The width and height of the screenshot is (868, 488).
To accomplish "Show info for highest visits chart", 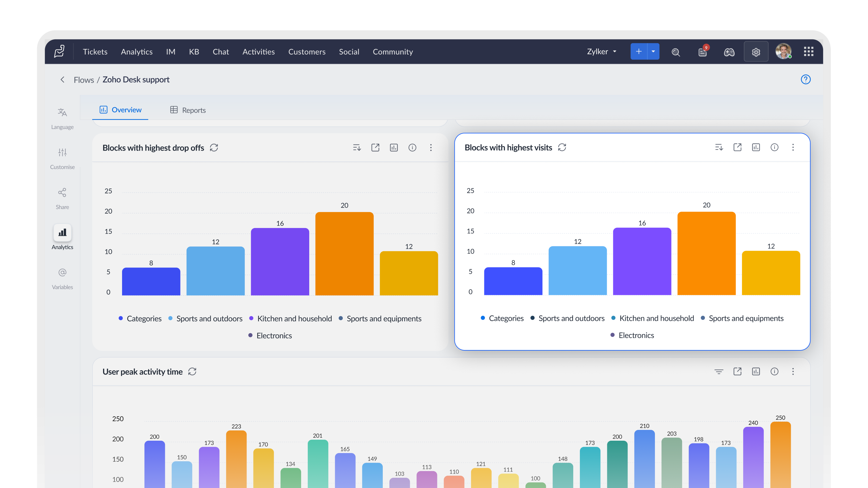I will 775,147.
